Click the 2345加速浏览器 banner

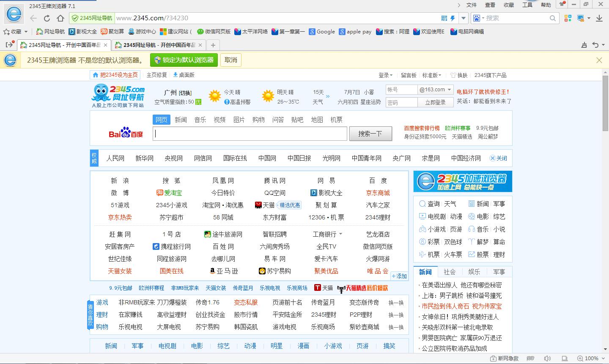pos(463,181)
